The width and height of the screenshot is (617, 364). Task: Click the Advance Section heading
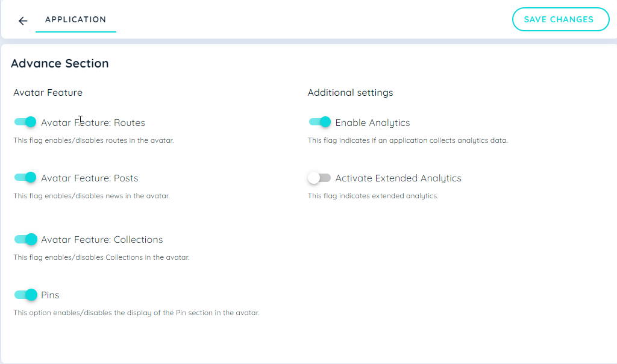pos(60,63)
